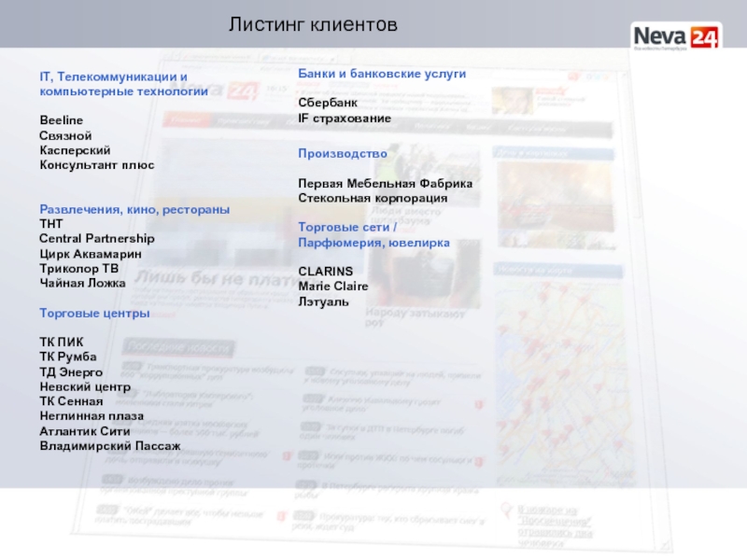Click the "Central Partnership" entry
747x560 pixels.
(x=97, y=239)
